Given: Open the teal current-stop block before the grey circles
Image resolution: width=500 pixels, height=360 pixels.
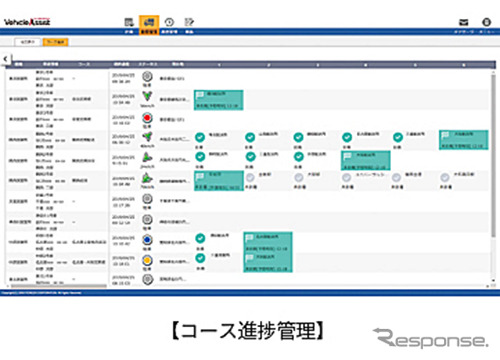Looking at the screenshot, I should point(219,181).
